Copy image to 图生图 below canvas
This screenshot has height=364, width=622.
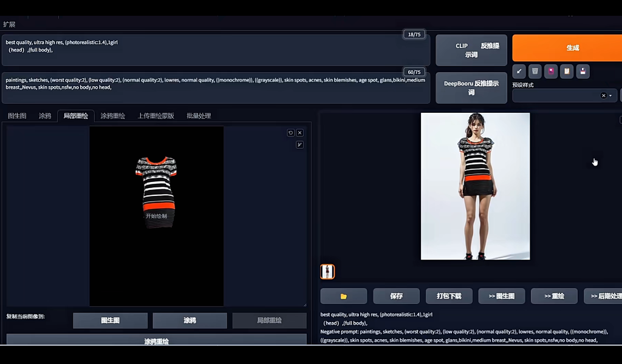point(111,320)
